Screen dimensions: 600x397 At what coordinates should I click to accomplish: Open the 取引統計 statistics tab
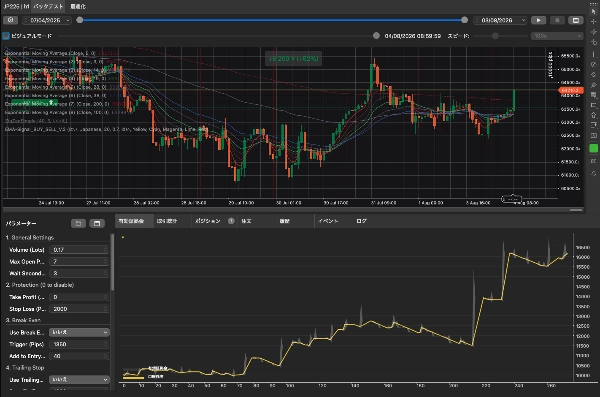coord(167,221)
